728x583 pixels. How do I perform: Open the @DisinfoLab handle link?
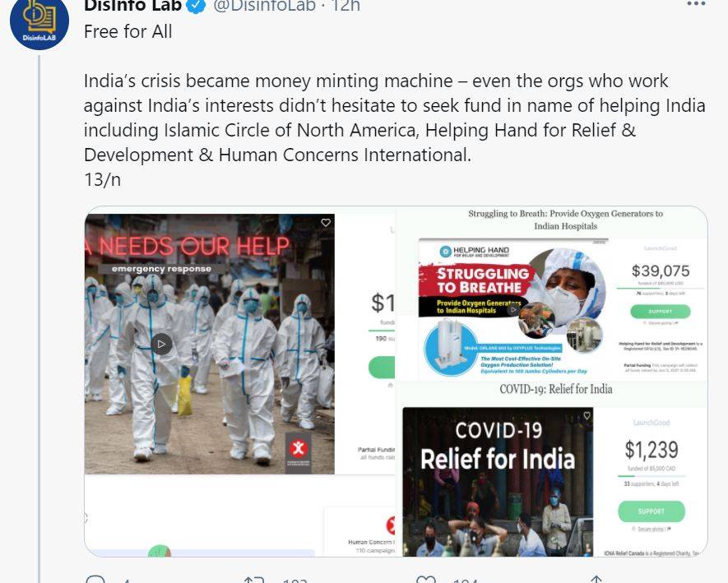point(264,6)
